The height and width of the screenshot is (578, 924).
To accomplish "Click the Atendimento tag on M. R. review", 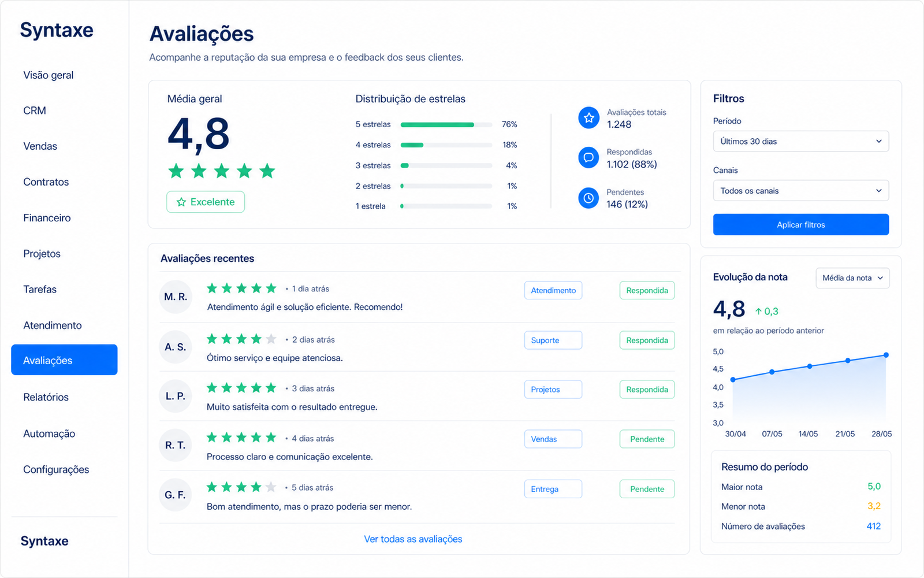I will (553, 290).
